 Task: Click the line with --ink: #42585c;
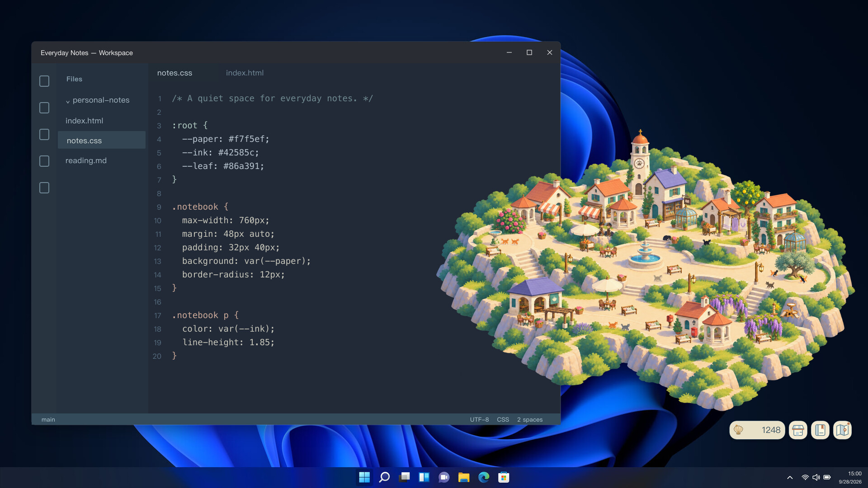220,153
